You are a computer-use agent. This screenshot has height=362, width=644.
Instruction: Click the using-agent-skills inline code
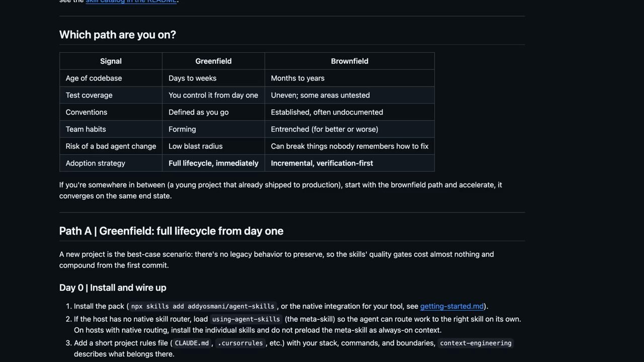pos(246,319)
